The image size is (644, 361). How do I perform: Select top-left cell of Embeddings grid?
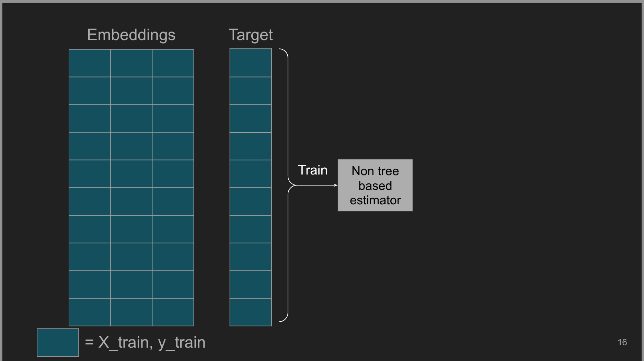coord(90,63)
